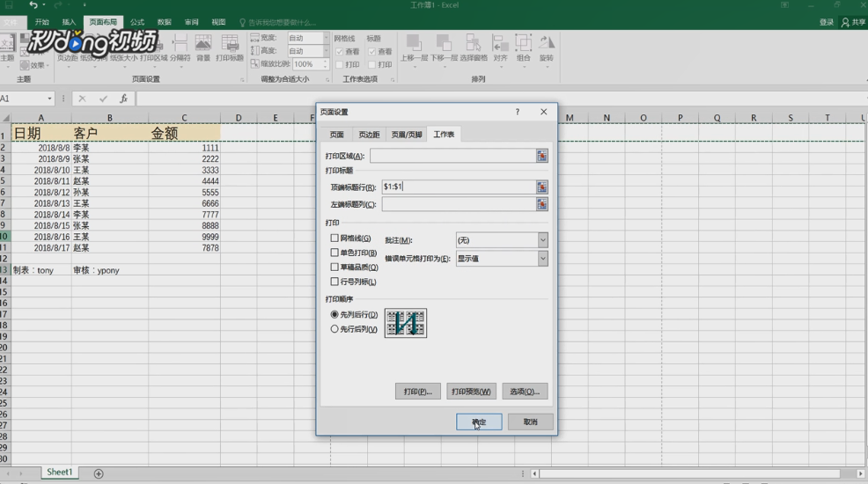The image size is (868, 484).
Task: Switch to the 页面 tab in the dialog
Action: [336, 135]
